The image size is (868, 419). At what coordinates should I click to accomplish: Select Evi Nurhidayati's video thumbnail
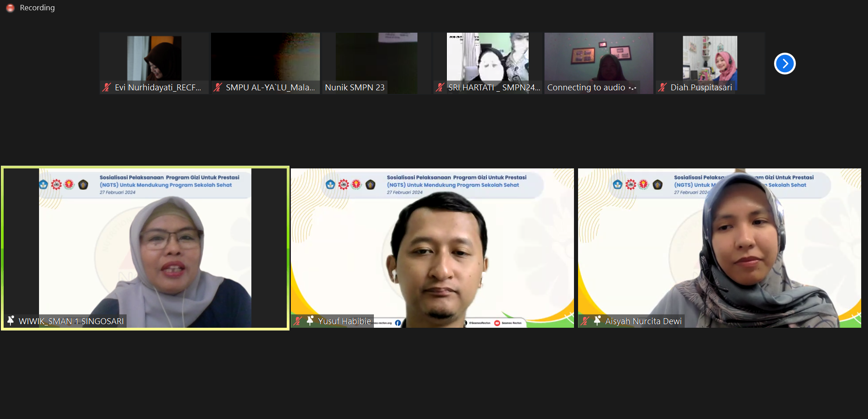[154, 58]
